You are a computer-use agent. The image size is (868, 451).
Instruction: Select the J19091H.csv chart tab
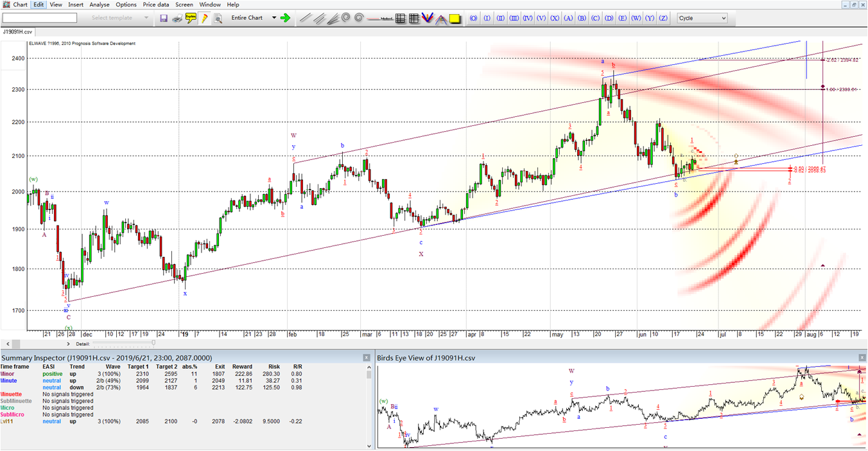pos(18,31)
